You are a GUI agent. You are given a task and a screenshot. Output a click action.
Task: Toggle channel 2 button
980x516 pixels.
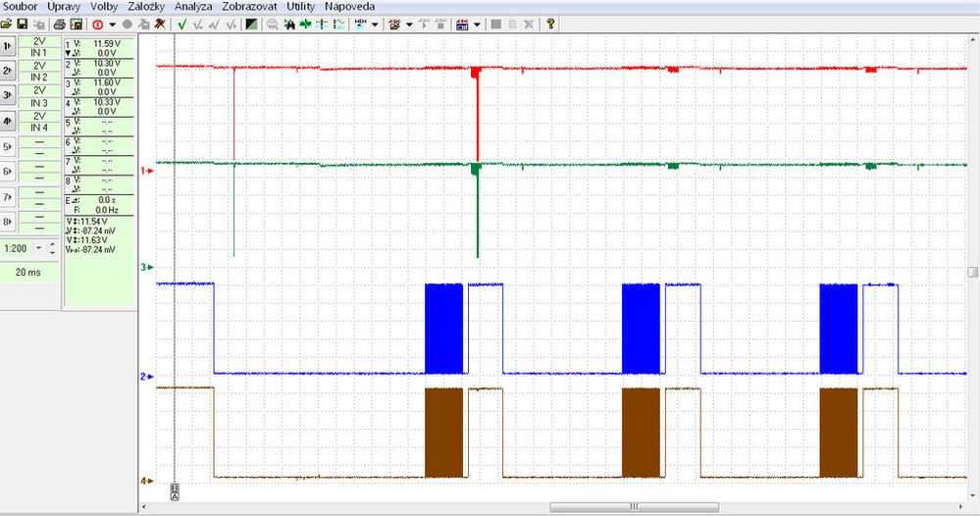click(x=8, y=71)
